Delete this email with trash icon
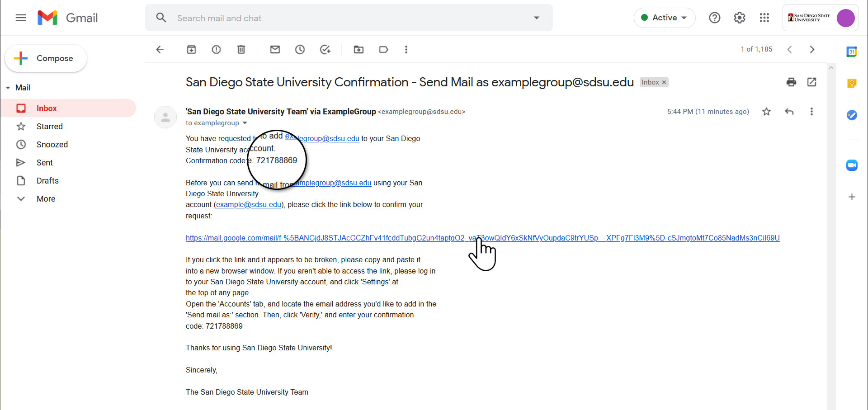Viewport: 868px width, 410px height. [x=241, y=49]
